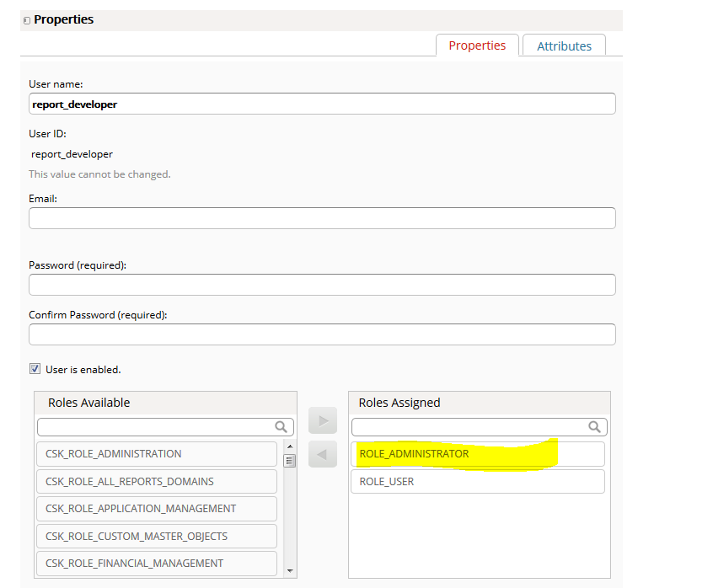Select the Properties tab

pos(477,46)
